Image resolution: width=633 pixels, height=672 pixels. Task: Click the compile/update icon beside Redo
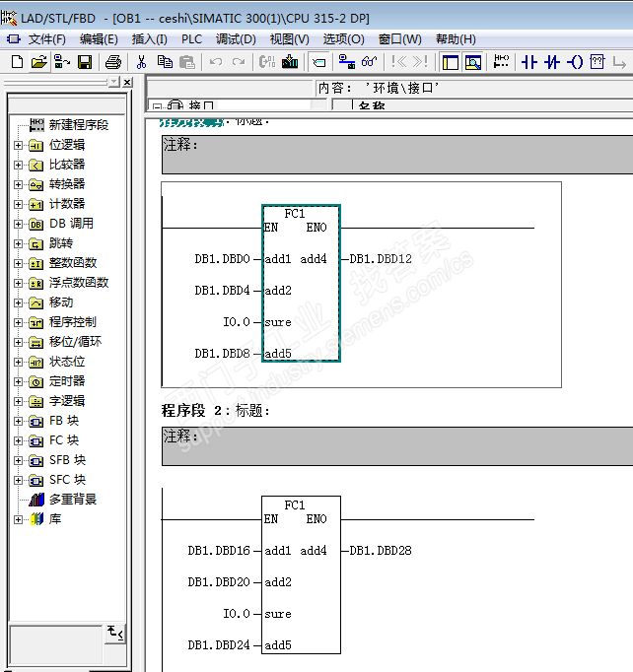coord(267,62)
